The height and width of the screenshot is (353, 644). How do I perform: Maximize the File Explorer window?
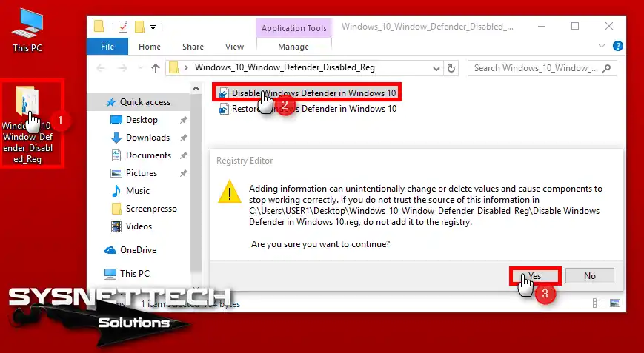[575, 27]
